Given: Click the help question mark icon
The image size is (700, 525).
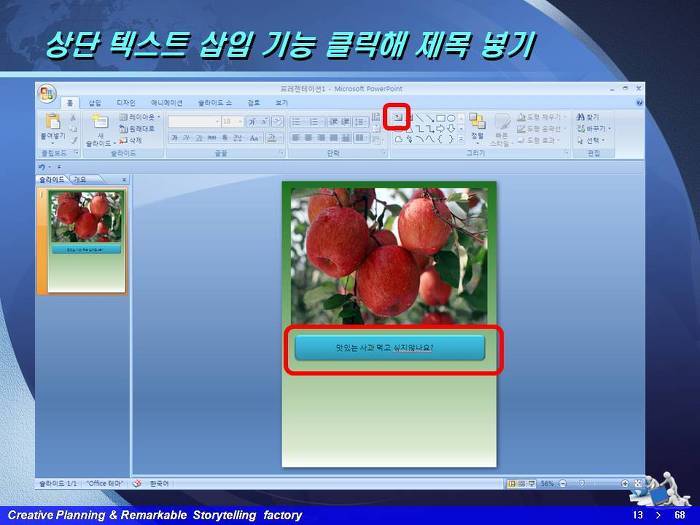Looking at the screenshot, I should 639,103.
